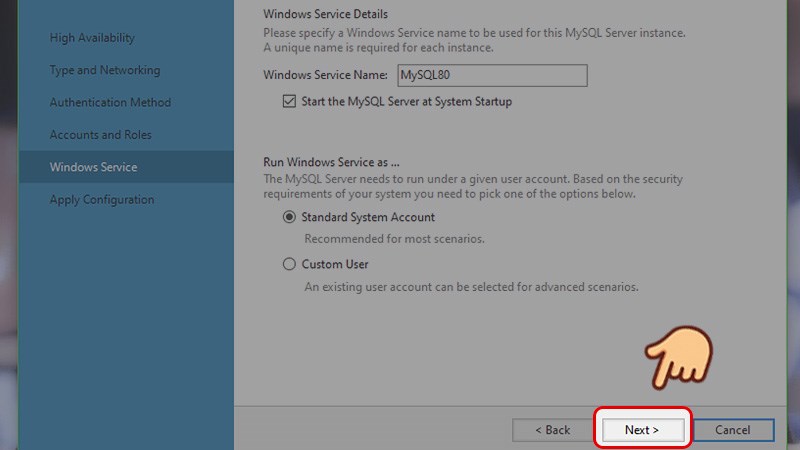Go to the Authentication Method step
Image resolution: width=800 pixels, height=450 pixels.
[110, 102]
